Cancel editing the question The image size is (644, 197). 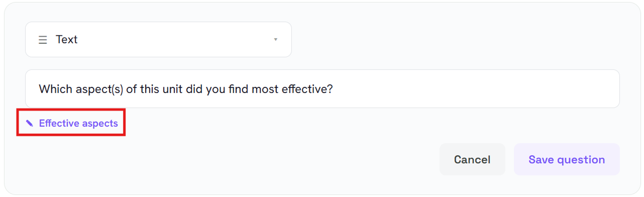[x=472, y=159]
